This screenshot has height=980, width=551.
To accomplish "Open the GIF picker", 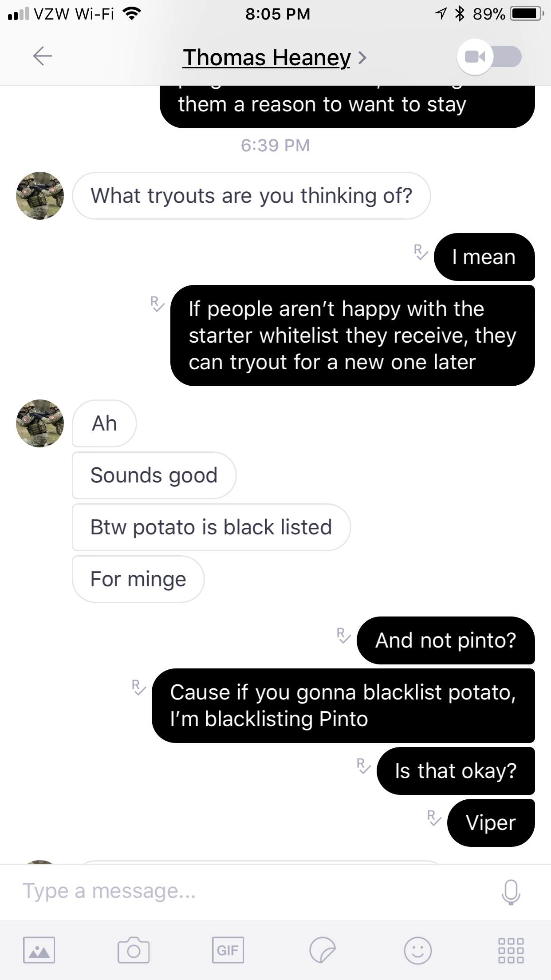I will [228, 950].
